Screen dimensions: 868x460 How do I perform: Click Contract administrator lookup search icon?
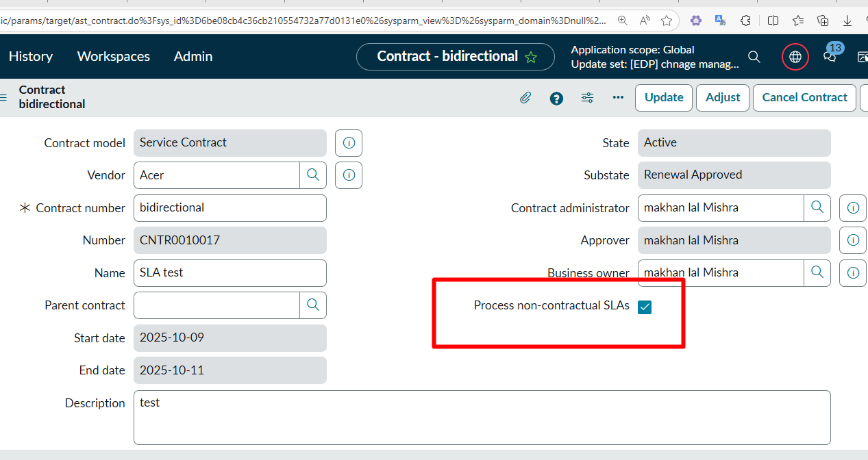(x=817, y=207)
